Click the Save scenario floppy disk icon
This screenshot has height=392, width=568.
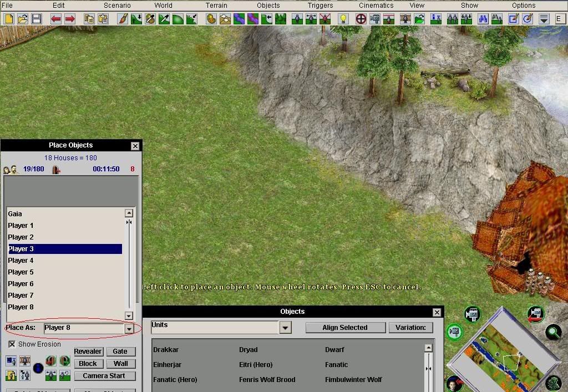[x=37, y=19]
